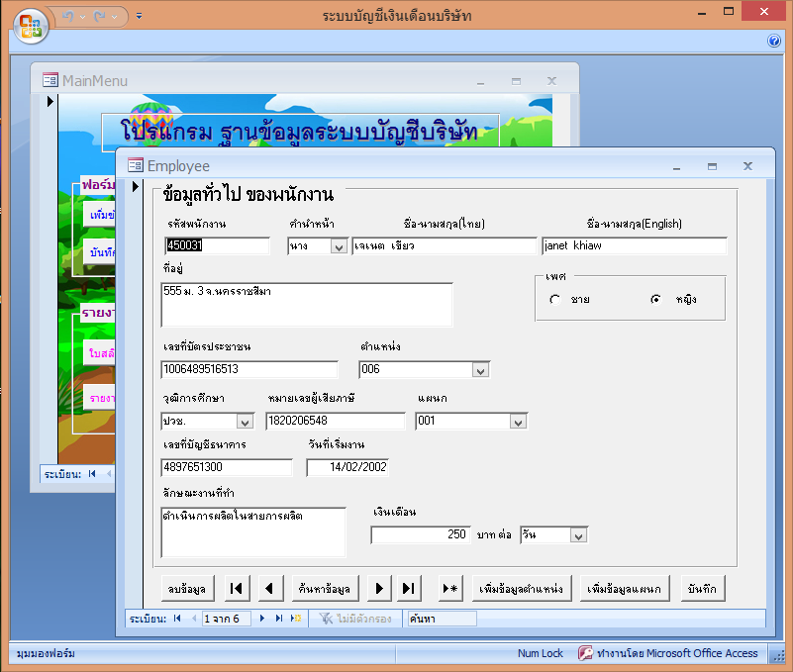
Task: Click the English name field janet khiaw
Action: click(x=635, y=245)
